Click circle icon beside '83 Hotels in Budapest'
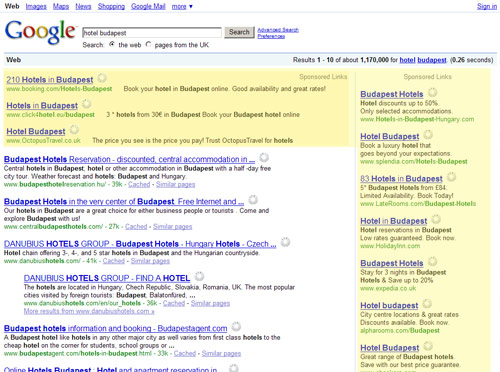 451,177
